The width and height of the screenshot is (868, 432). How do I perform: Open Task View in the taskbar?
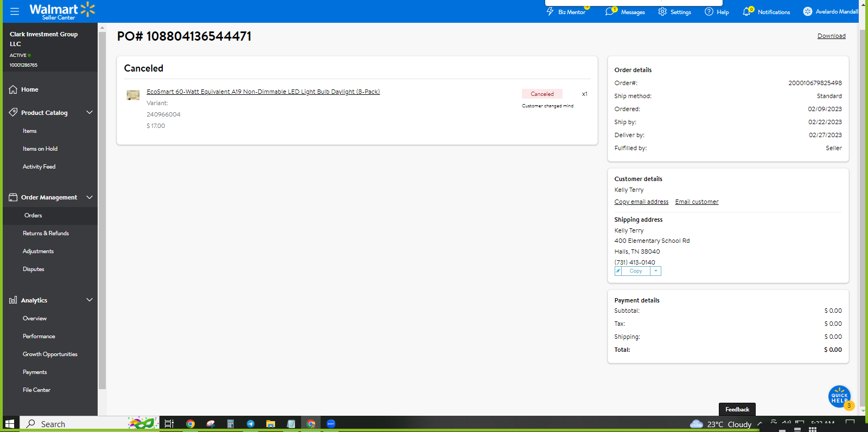[x=169, y=424]
